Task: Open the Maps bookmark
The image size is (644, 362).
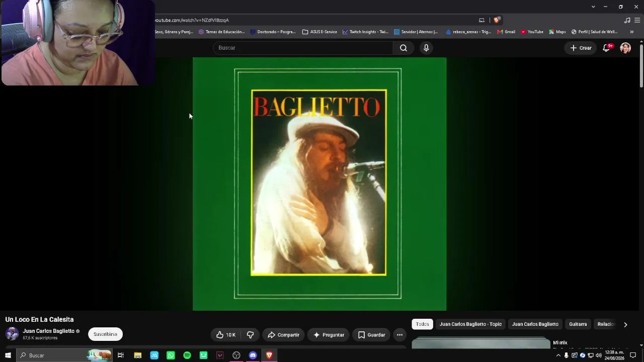Action: tap(557, 32)
